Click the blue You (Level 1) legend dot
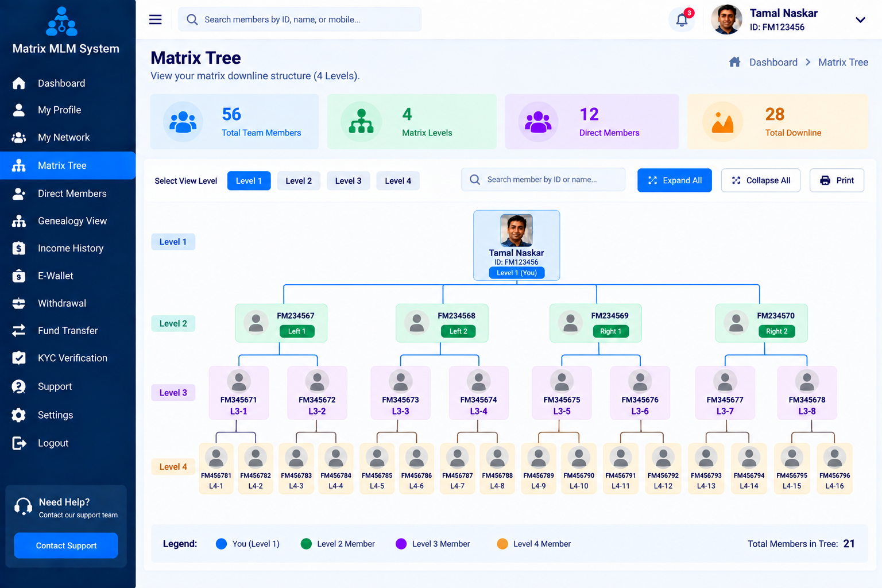 coord(221,544)
